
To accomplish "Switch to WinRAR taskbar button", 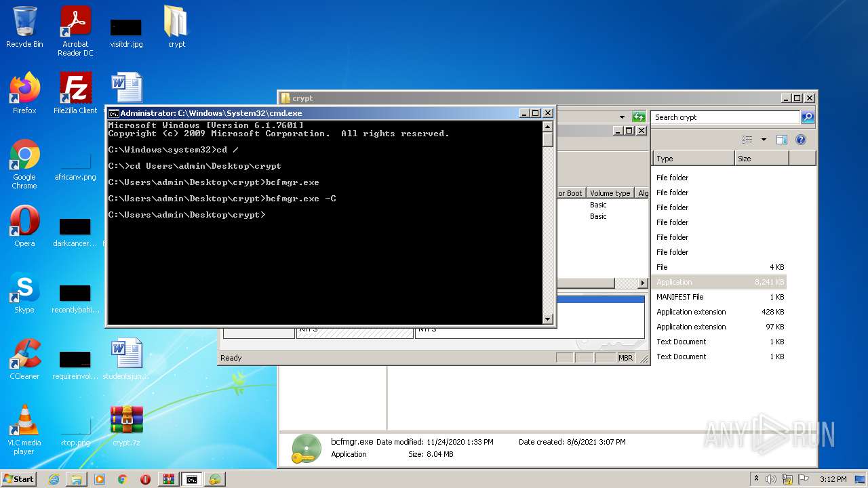I will point(169,479).
